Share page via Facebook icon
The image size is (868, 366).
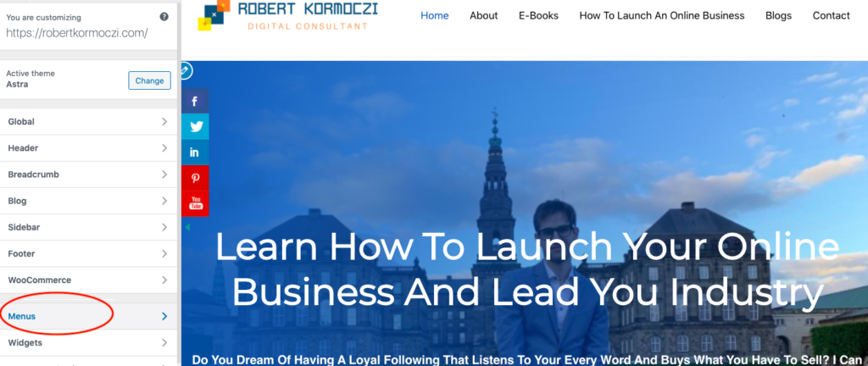coord(195,101)
